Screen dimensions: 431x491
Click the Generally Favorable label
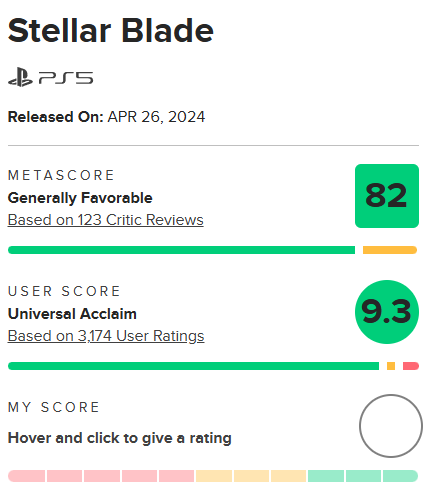[80, 198]
